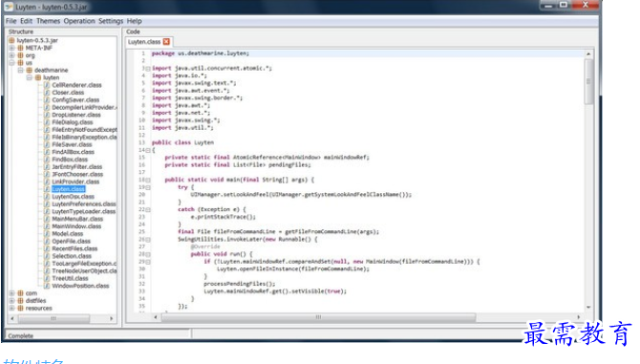The image size is (640, 364).
Task: Close the Luyten.class tab with red X
Action: pyautogui.click(x=166, y=42)
